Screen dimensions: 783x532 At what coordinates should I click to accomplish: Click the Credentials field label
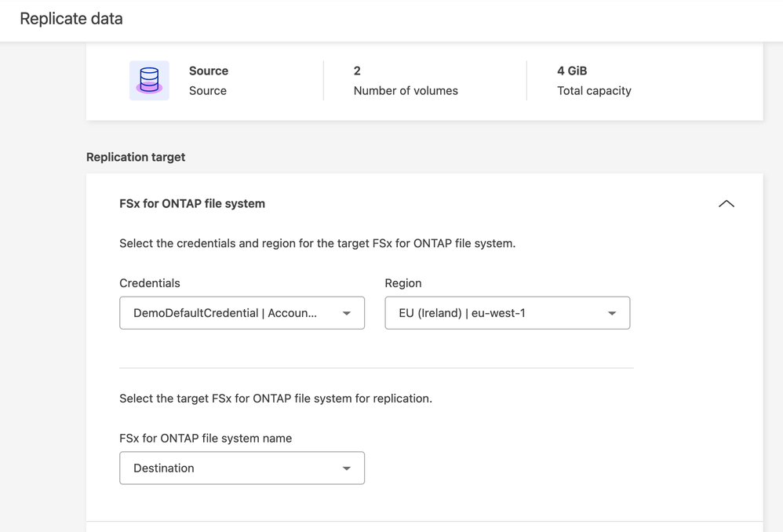tap(150, 283)
